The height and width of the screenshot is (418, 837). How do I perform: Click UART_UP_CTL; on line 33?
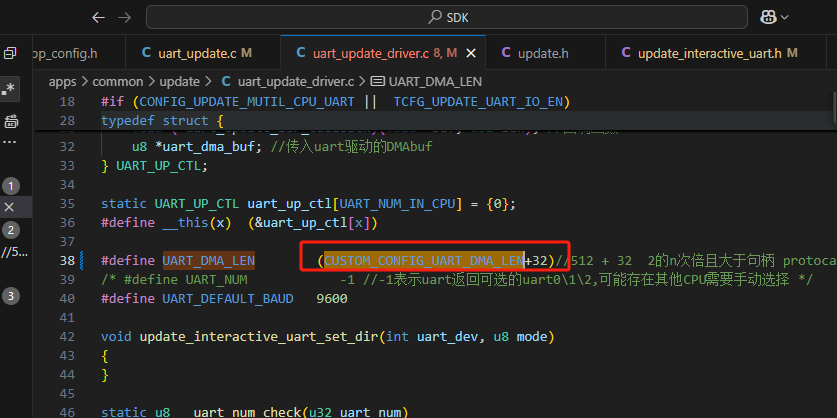coord(162,165)
